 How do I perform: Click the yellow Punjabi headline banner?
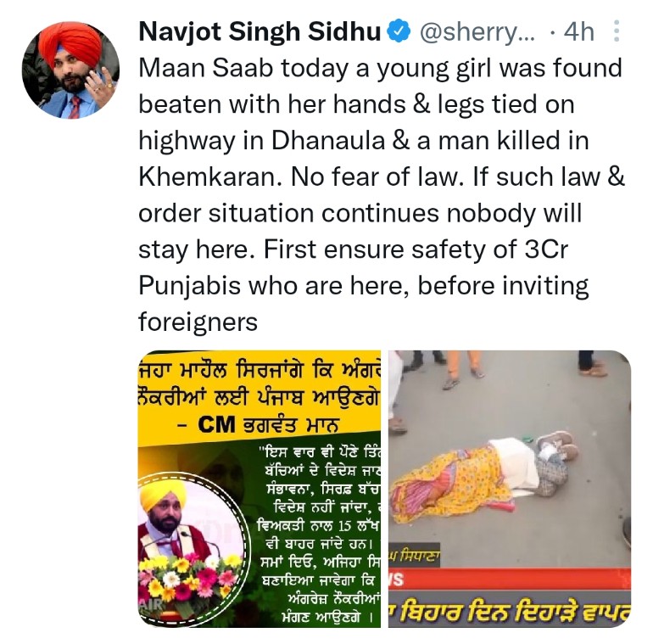click(x=259, y=397)
